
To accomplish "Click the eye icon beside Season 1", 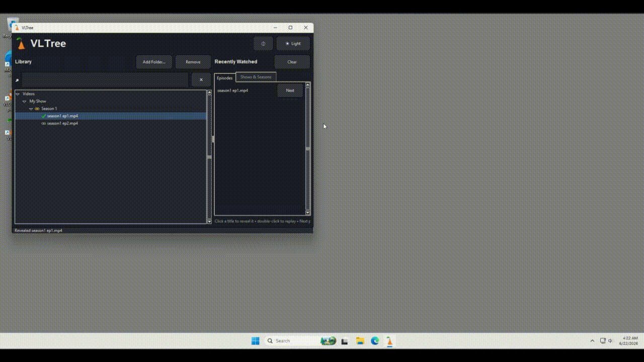I will [37, 109].
